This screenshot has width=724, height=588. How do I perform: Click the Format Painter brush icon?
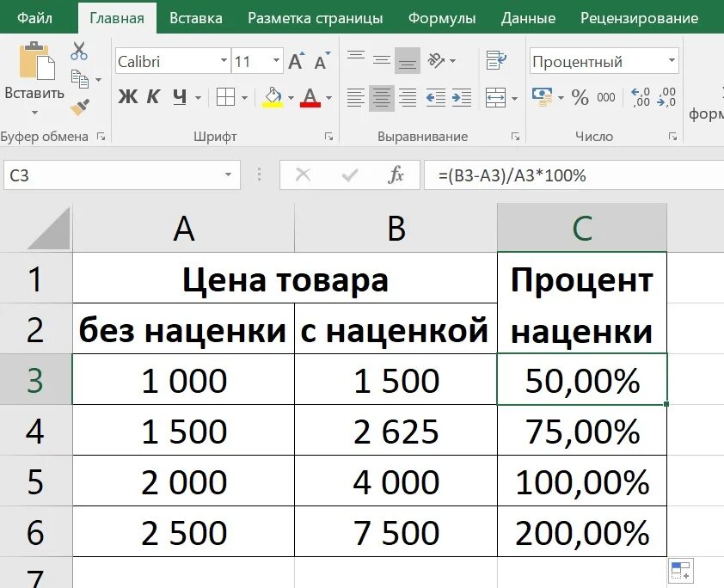[x=80, y=107]
